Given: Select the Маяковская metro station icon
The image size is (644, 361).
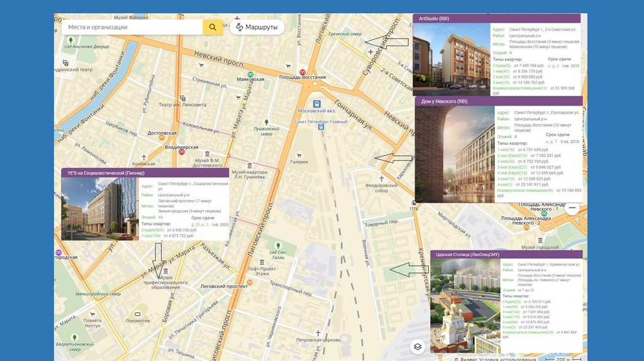Looking at the screenshot, I should tap(250, 74).
